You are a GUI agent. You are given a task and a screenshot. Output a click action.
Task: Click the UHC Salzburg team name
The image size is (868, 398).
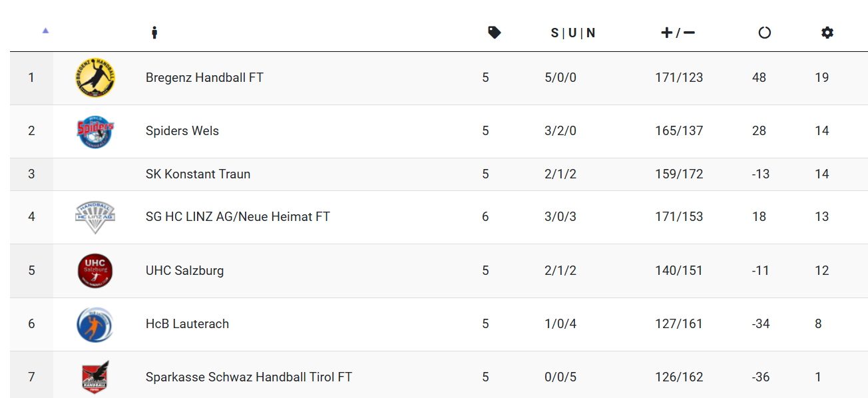tap(184, 271)
